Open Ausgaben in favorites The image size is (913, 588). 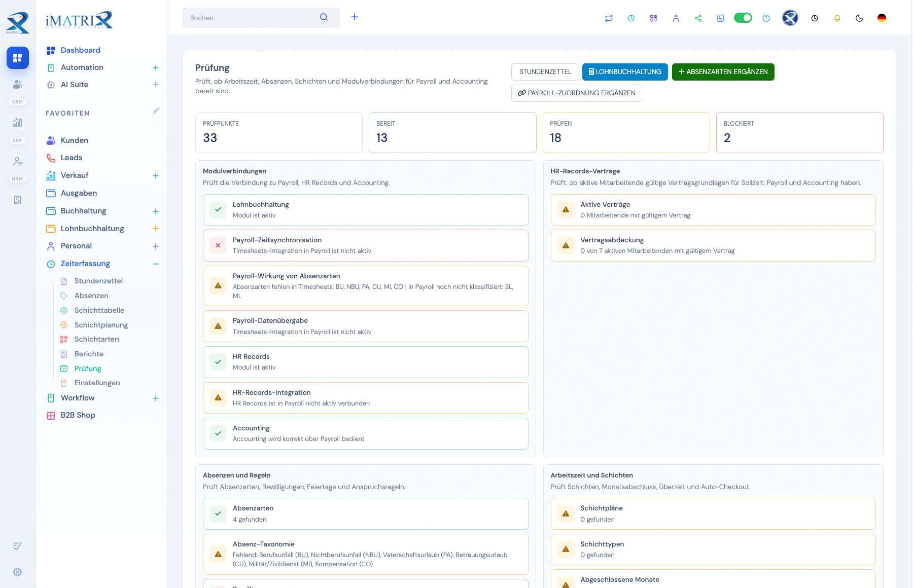pos(79,193)
